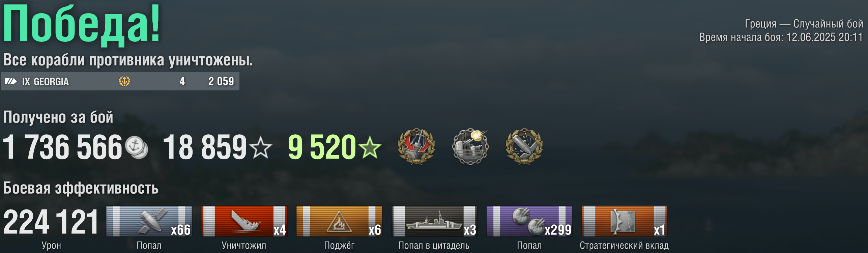Screen dimensions: 868x253
Task: Click the main battery hits x66 ribbon
Action: [x=149, y=221]
